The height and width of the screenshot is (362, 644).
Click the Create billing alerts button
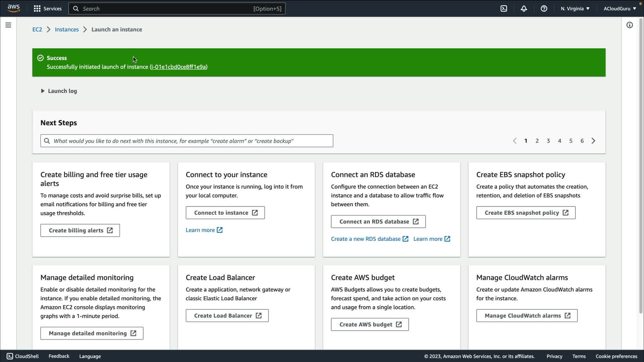pos(80,231)
